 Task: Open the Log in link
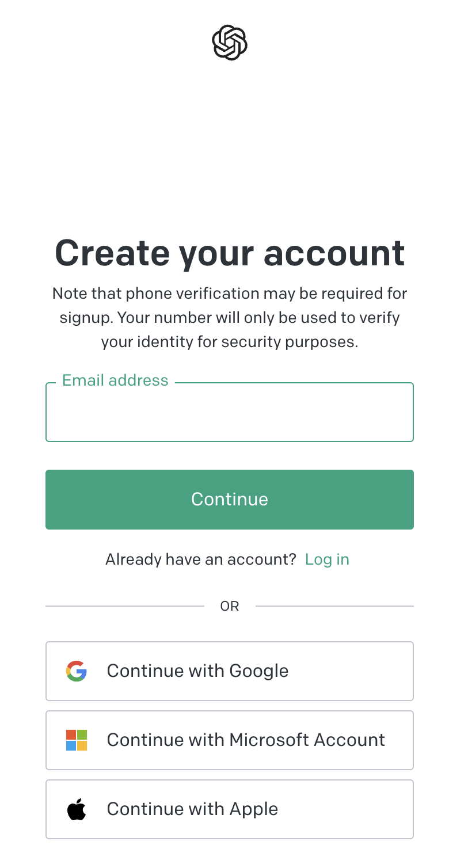327,559
